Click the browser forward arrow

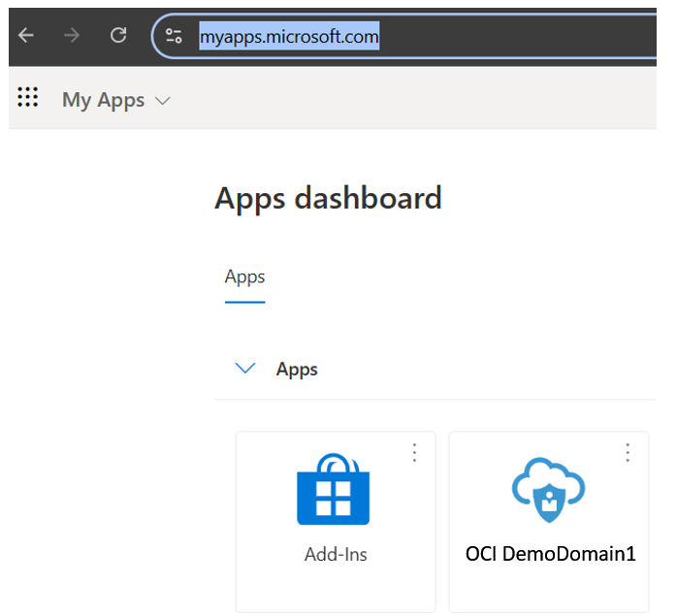coord(72,36)
